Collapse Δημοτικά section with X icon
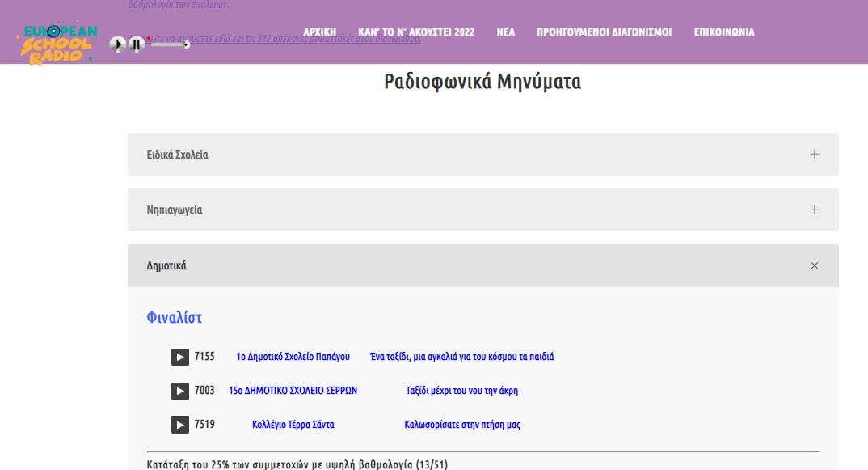The width and height of the screenshot is (868, 470). coord(814,266)
